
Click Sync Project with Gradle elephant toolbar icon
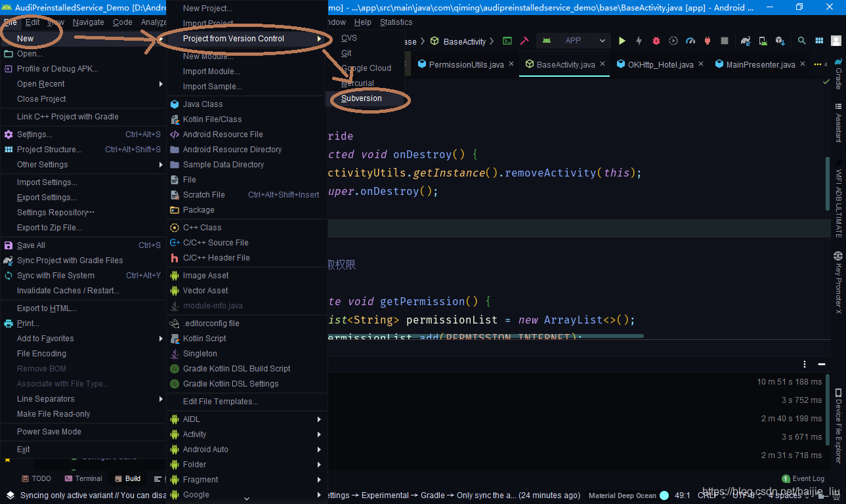click(x=746, y=41)
